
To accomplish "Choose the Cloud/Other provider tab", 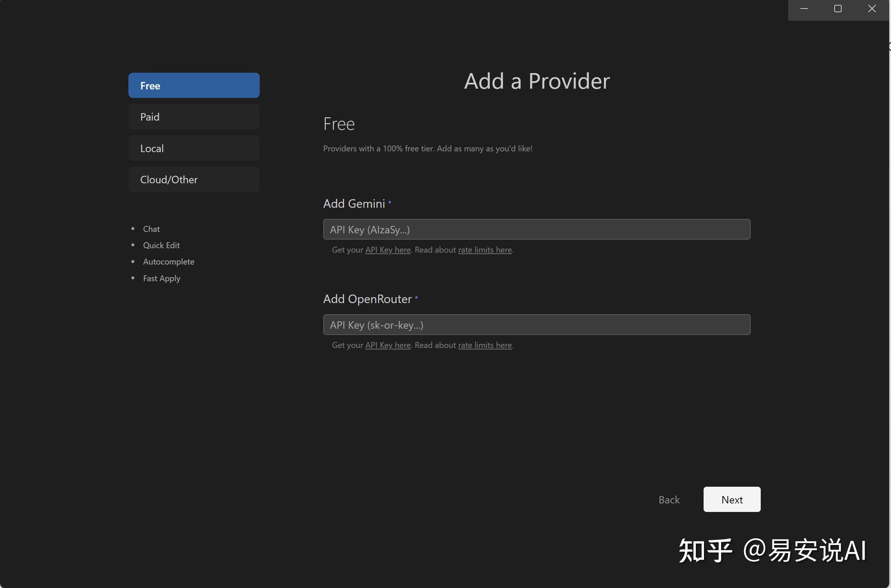I will pos(193,180).
